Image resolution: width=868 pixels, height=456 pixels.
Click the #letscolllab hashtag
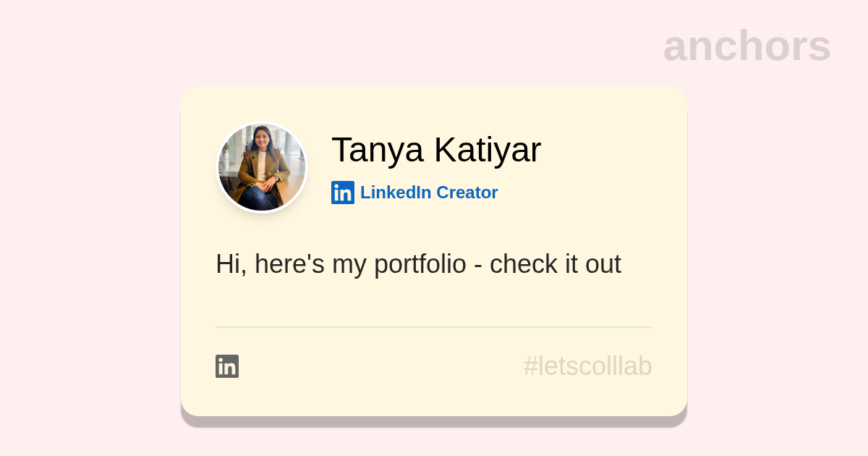click(587, 366)
